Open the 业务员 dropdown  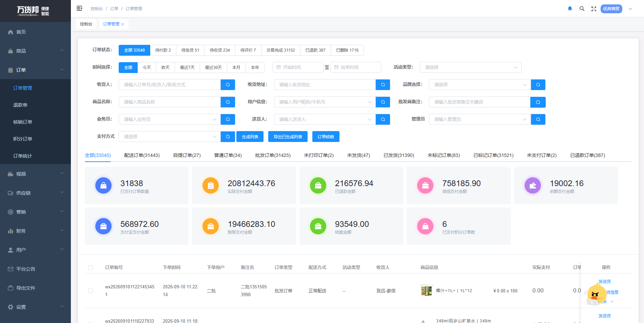coord(170,119)
